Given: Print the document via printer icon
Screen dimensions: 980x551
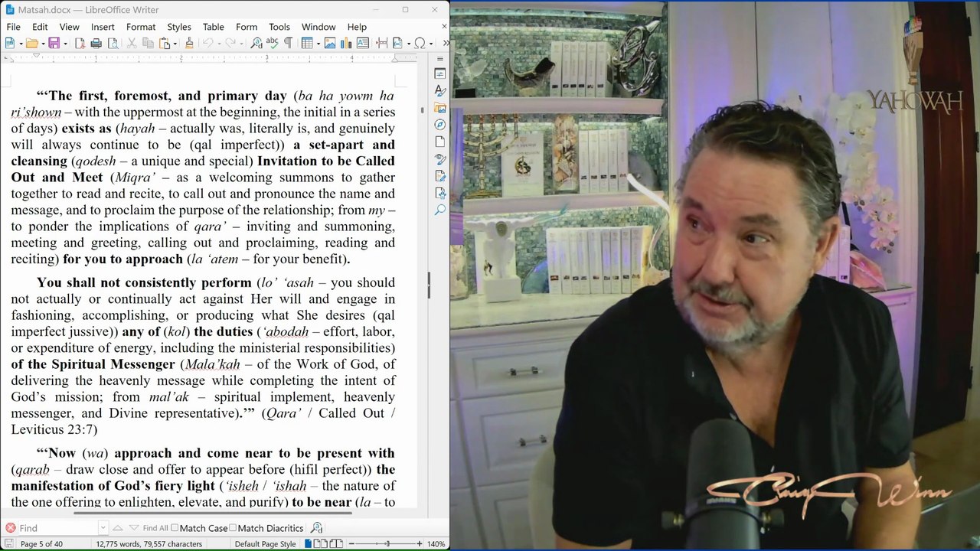Looking at the screenshot, I should [x=96, y=43].
